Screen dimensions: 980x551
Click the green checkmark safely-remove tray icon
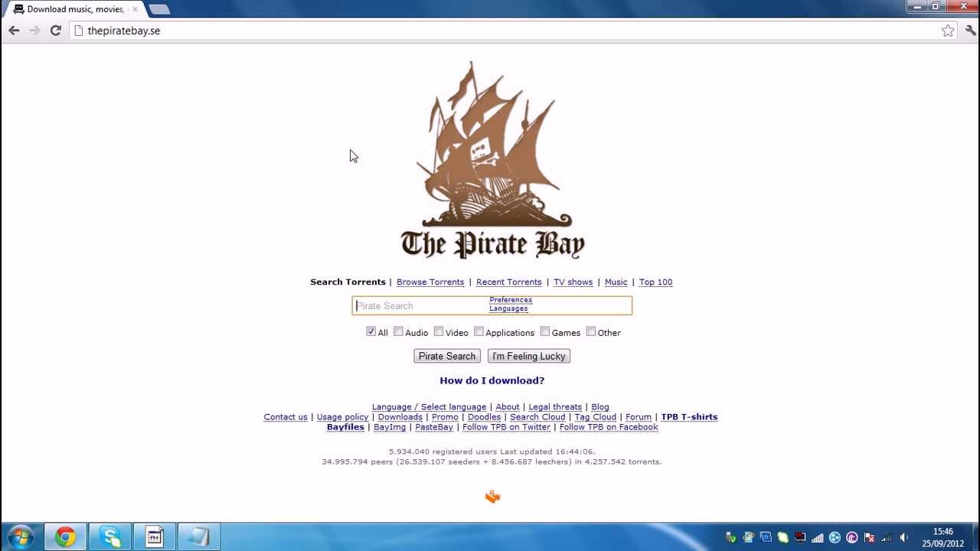pos(731,537)
